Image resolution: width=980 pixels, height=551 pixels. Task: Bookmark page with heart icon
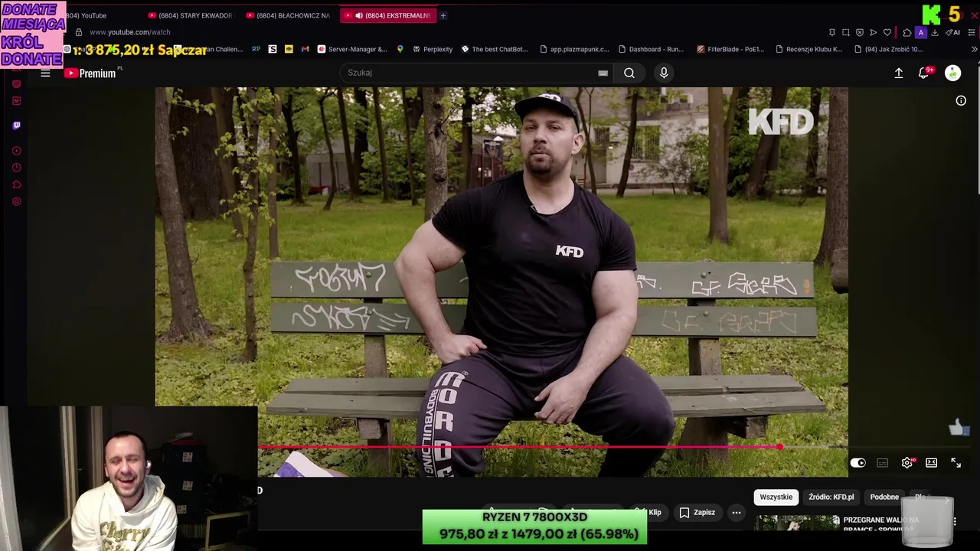click(887, 32)
